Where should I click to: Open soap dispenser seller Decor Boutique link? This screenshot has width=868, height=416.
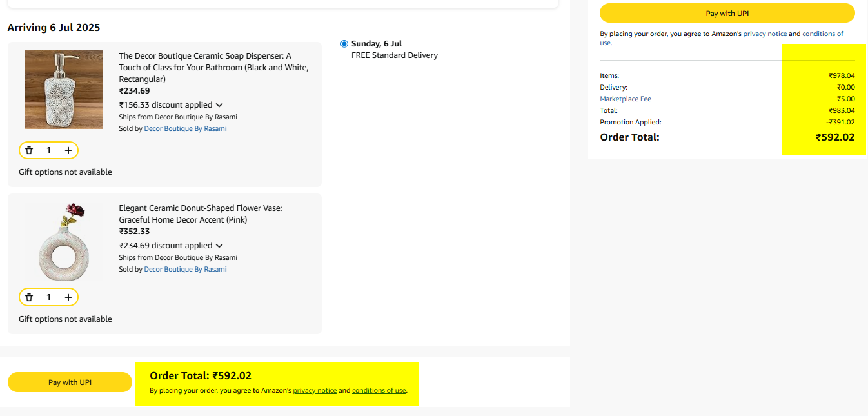point(185,128)
